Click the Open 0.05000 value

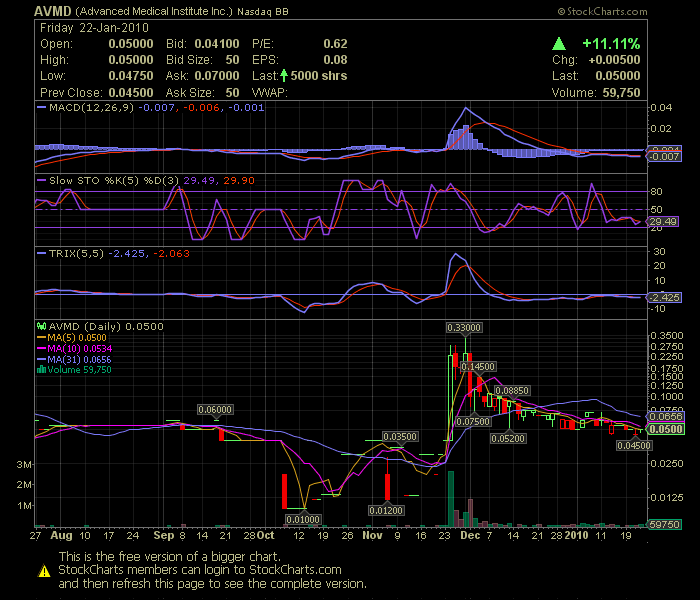click(131, 44)
